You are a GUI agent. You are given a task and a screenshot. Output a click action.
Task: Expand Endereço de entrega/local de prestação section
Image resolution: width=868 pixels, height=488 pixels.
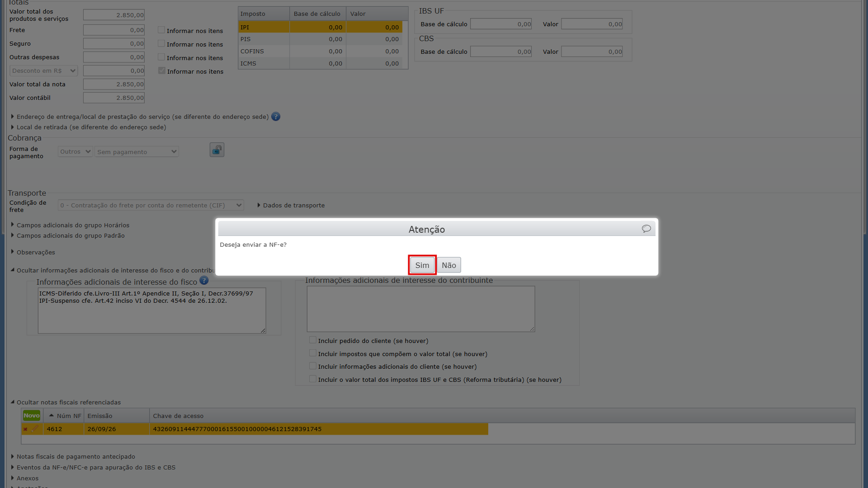pos(140,117)
